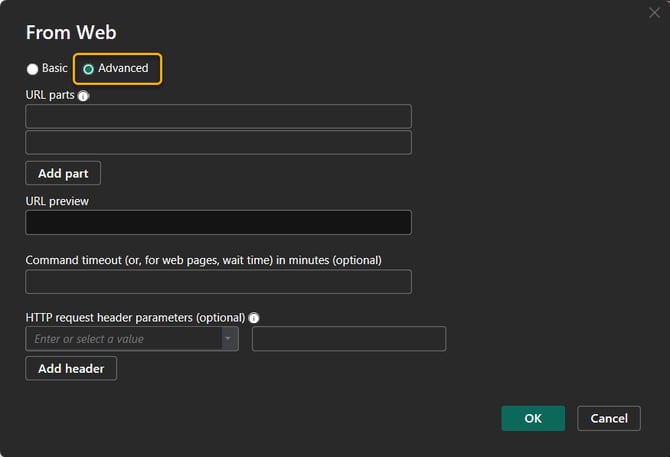Click the Command timeout label text
This screenshot has height=457, width=670.
point(203,260)
